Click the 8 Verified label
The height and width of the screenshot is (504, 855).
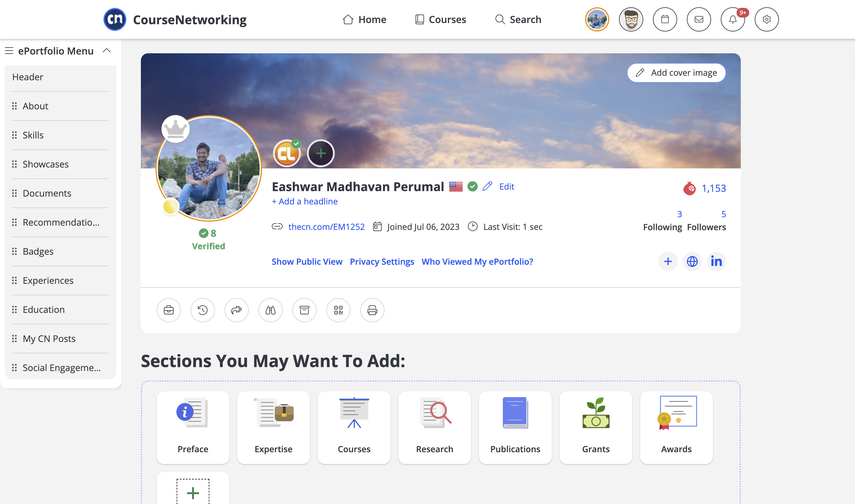[x=208, y=240]
